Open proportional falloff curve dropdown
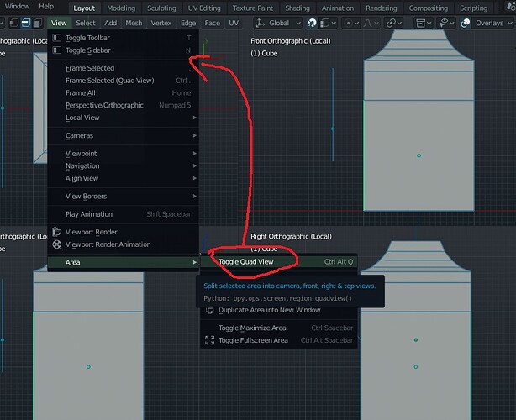 (371, 23)
